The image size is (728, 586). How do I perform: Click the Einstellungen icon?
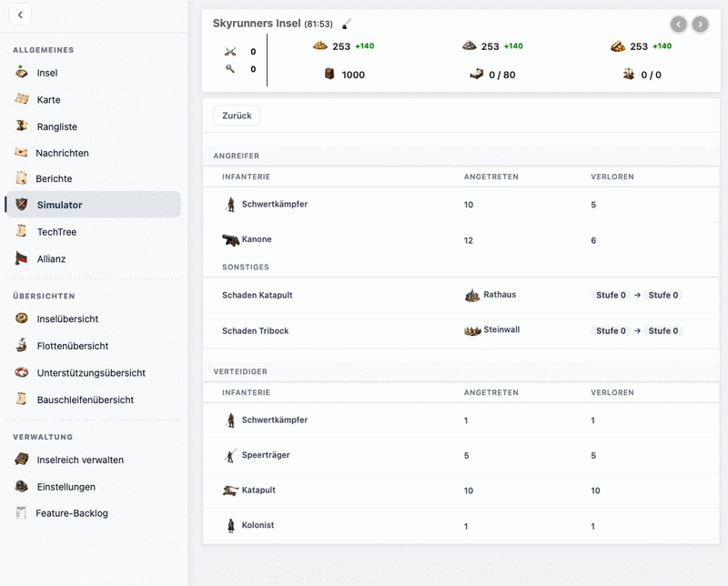click(x=21, y=486)
